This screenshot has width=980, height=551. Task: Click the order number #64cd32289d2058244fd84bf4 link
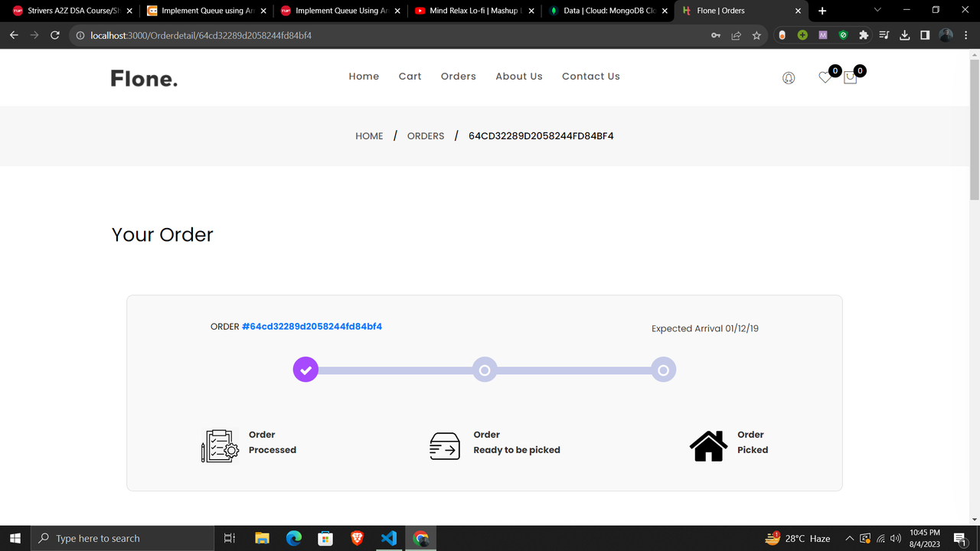click(312, 327)
